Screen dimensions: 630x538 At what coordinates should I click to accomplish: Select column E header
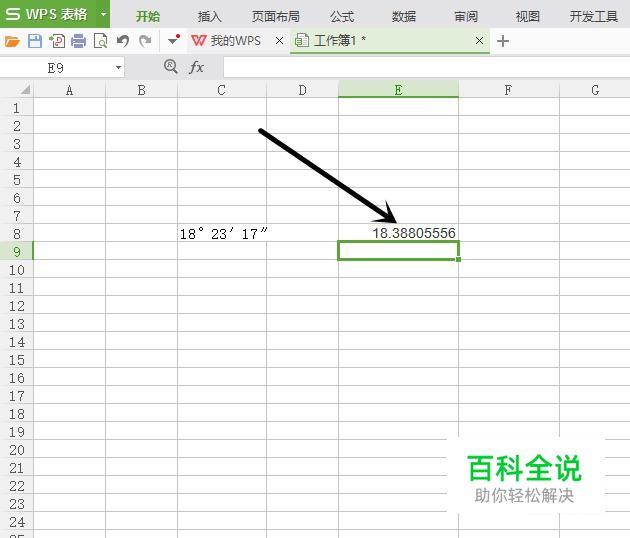(398, 90)
